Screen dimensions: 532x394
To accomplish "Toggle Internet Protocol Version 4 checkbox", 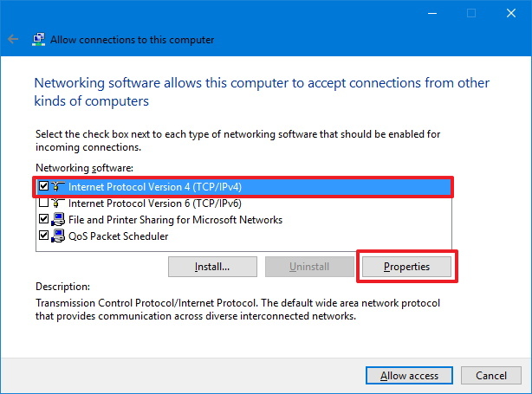I will [44, 186].
